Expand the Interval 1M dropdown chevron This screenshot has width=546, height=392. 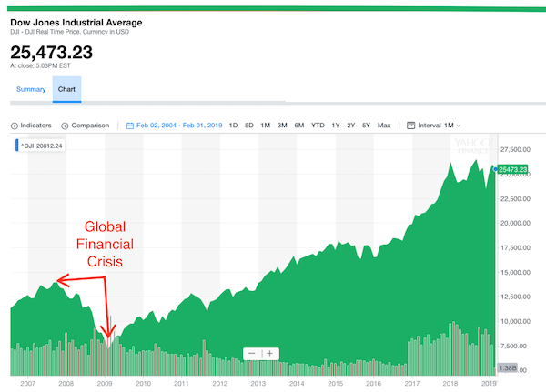[x=459, y=126]
